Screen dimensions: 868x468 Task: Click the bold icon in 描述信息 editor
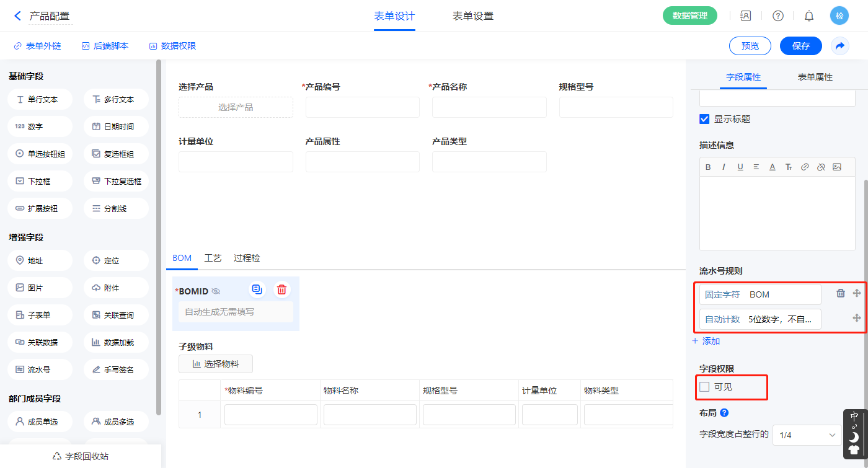pyautogui.click(x=708, y=167)
